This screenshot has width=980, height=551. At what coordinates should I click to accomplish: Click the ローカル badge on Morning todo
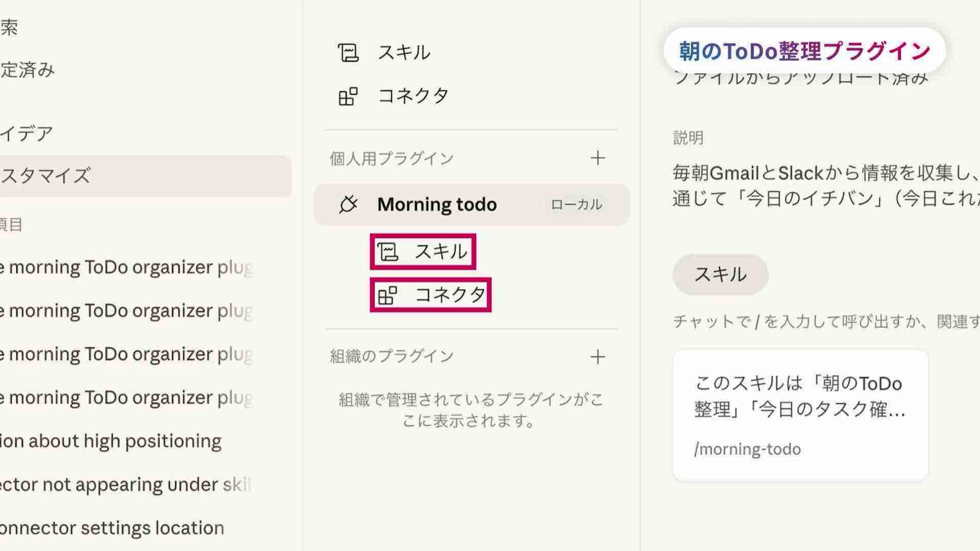576,205
